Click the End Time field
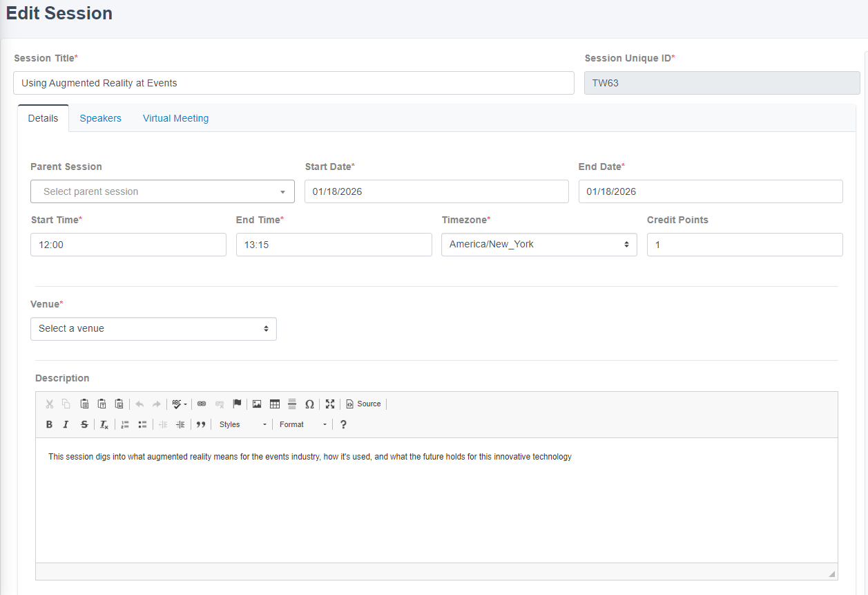The height and width of the screenshot is (595, 868). point(334,245)
